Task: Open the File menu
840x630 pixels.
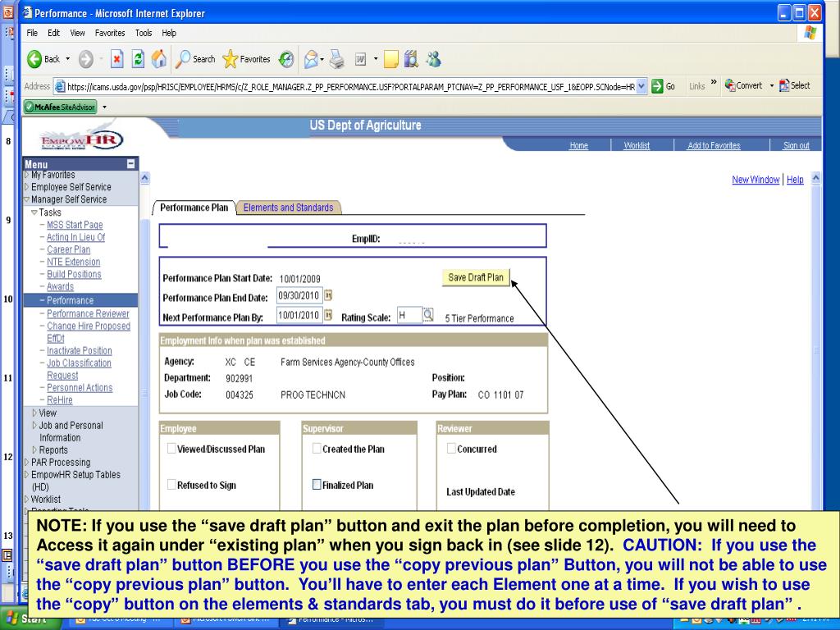Action: click(32, 33)
